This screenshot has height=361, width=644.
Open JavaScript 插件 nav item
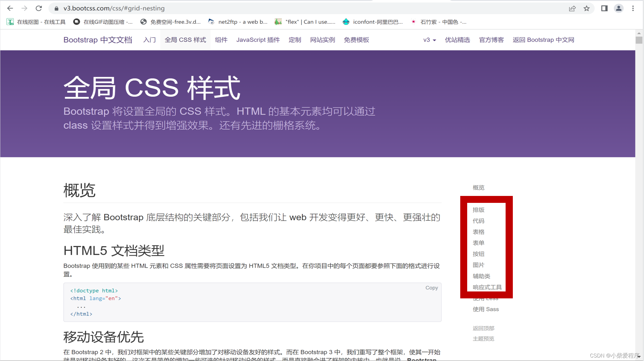pos(258,40)
